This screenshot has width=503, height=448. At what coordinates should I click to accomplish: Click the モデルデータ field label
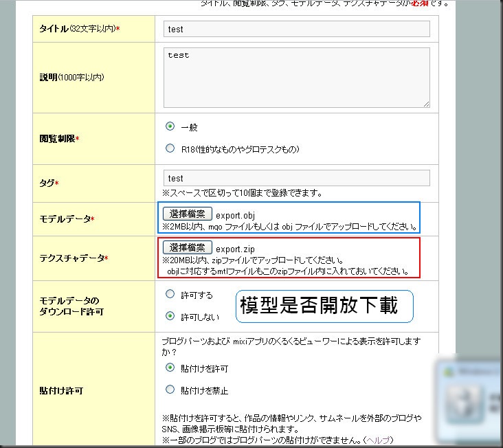[67, 219]
